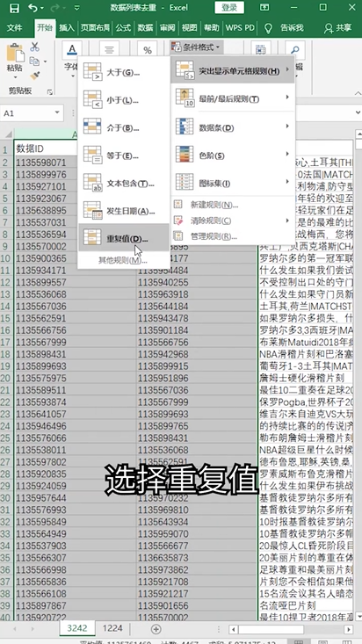This screenshot has width=362, height=644.
Task: Click the select-all corner of the sheet
Action: 6,134
